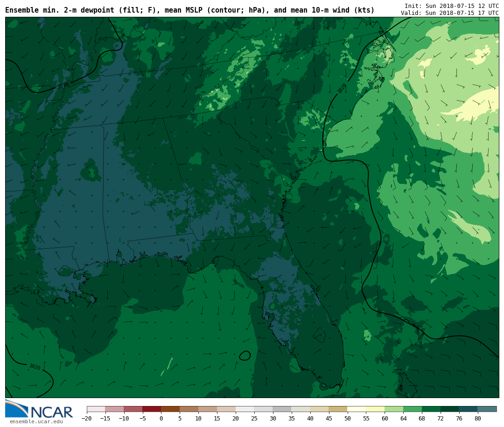Click the pink -15 to -10 colorbar swatch

(114, 409)
